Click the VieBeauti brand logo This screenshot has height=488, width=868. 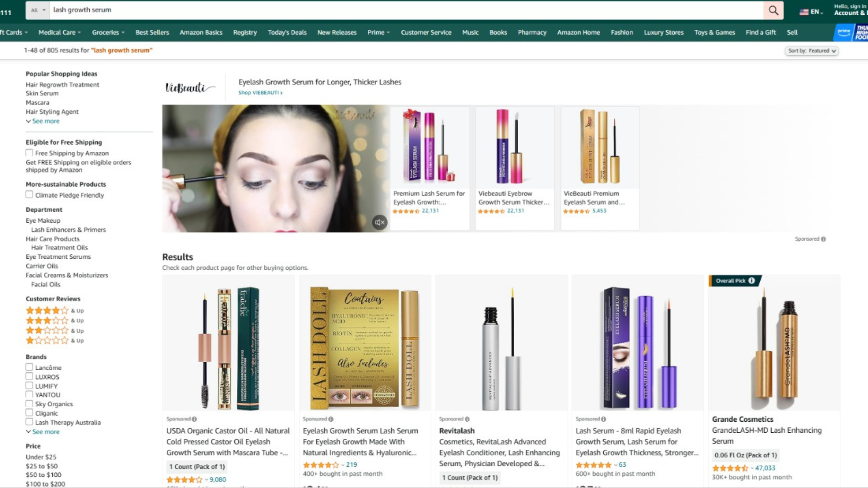click(x=190, y=88)
